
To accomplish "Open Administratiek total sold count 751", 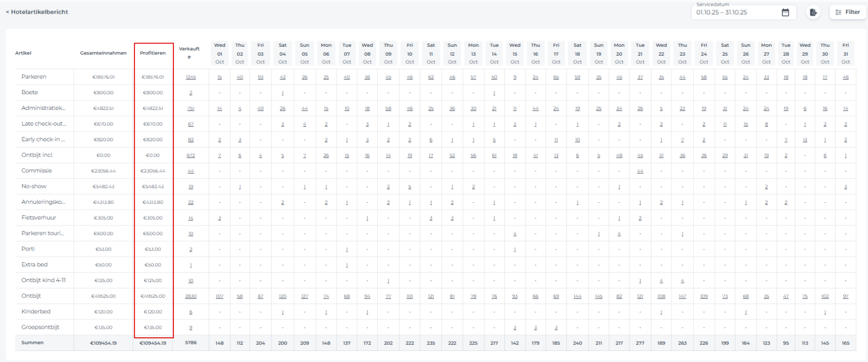I will click(191, 109).
